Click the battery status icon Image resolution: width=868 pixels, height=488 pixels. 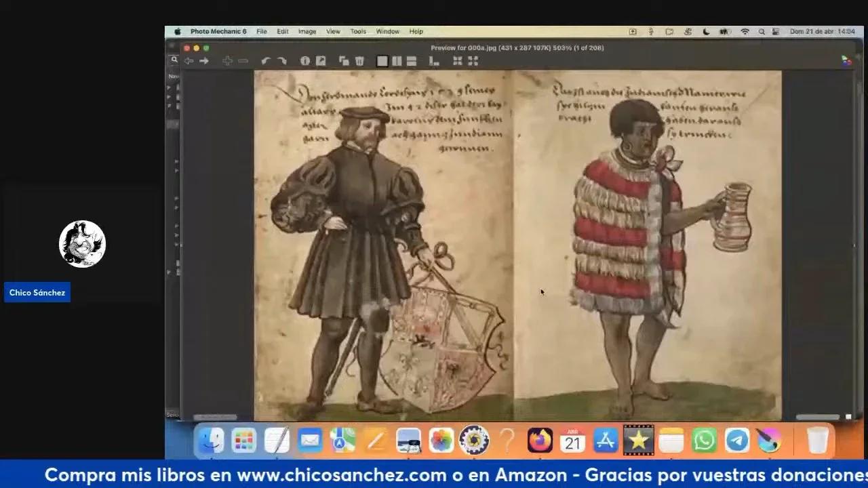[724, 31]
